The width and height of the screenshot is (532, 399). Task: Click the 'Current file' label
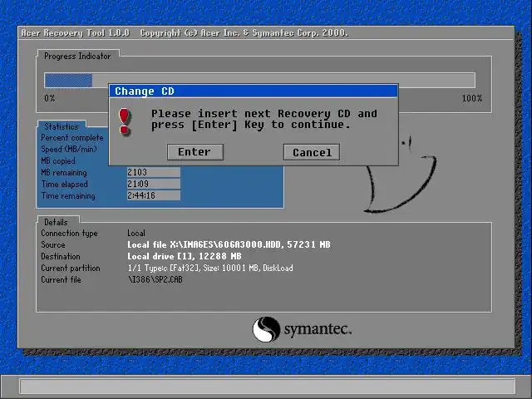(x=61, y=279)
